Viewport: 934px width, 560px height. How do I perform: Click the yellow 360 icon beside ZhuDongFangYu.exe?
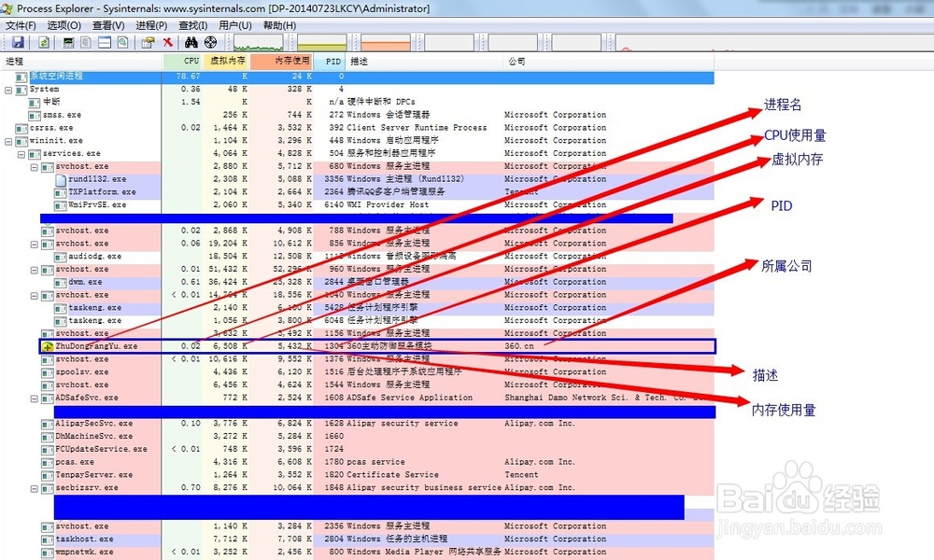point(48,346)
